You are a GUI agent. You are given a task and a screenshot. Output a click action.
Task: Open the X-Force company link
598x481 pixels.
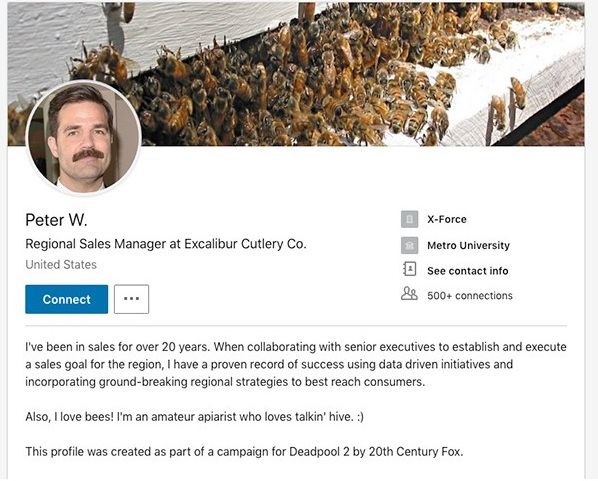[x=447, y=219]
